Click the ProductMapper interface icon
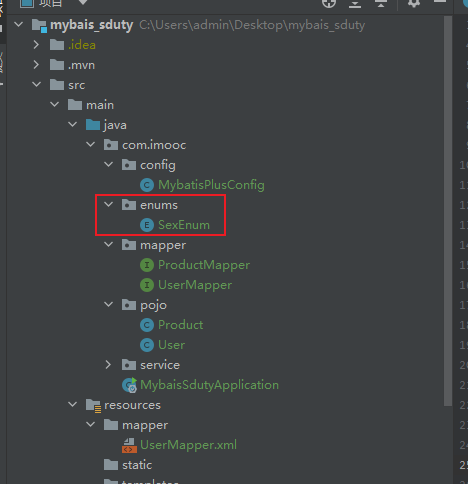This screenshot has width=468, height=484. (x=147, y=265)
